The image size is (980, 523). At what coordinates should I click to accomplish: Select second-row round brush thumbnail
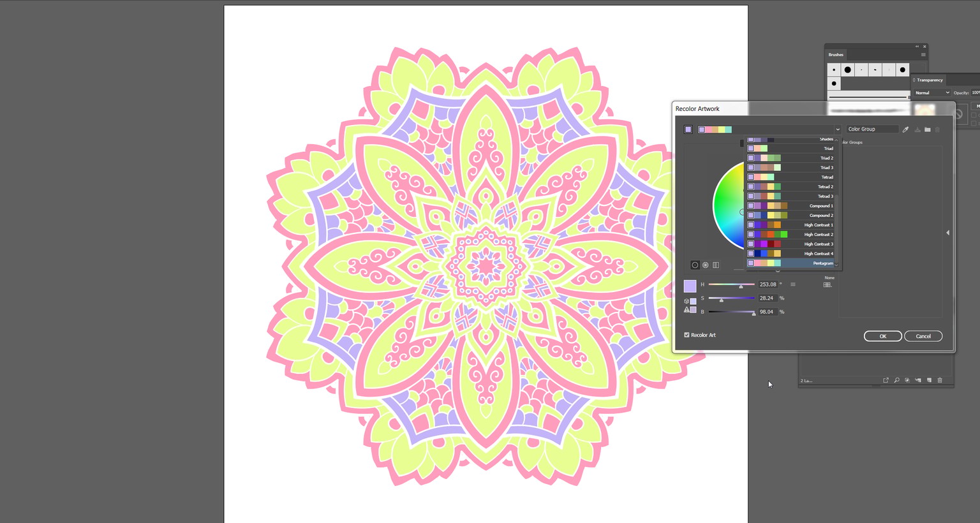coord(834,84)
